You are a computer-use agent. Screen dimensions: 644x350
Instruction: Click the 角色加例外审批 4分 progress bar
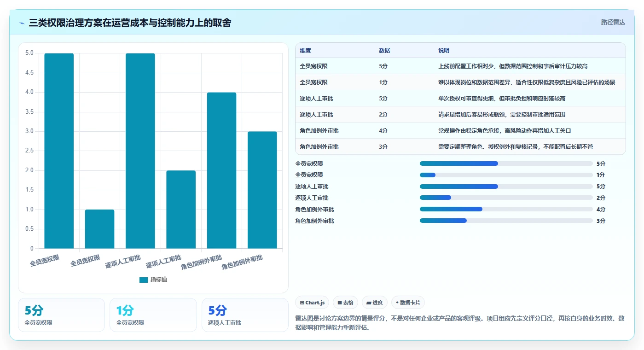[x=506, y=209]
